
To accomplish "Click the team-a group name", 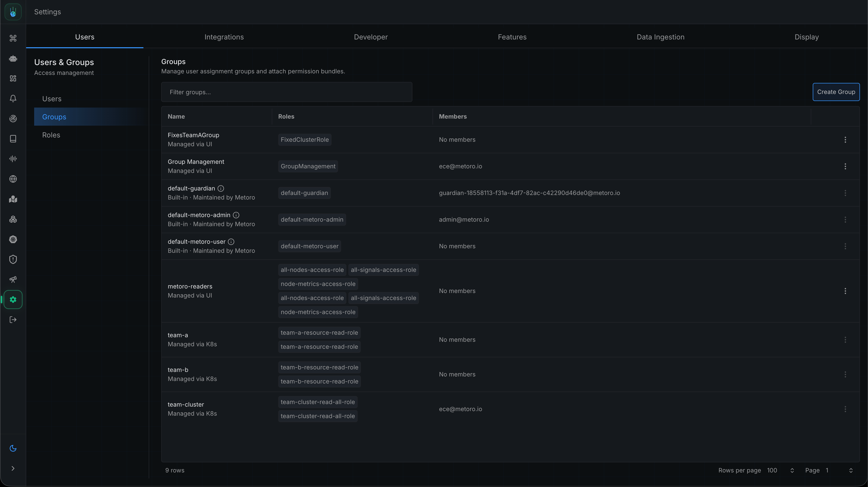I will (x=178, y=335).
